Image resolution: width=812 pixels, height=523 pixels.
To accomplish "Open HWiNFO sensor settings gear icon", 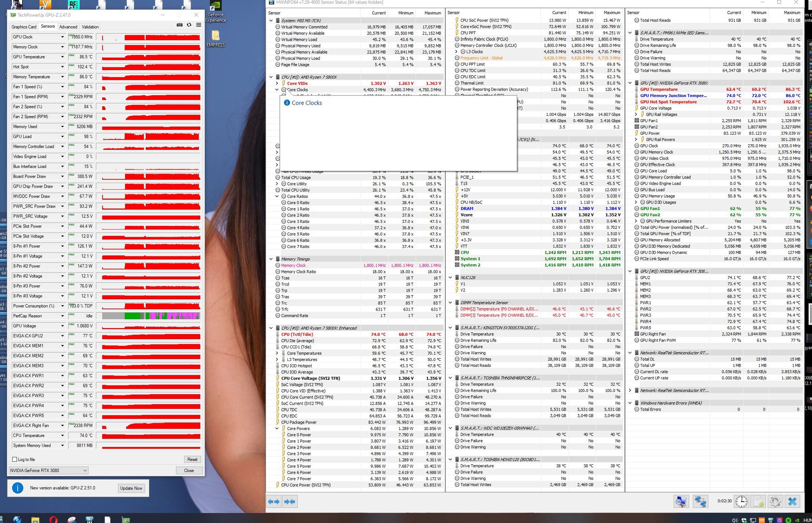I will [x=775, y=501].
